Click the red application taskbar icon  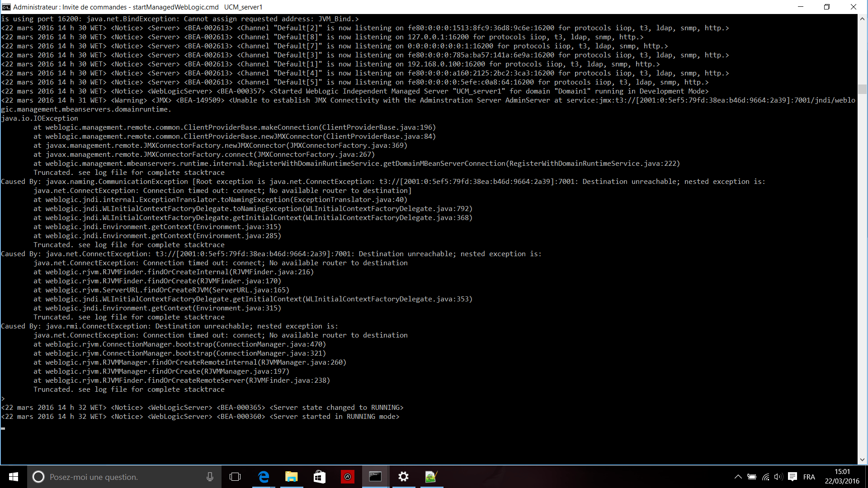coord(347,477)
